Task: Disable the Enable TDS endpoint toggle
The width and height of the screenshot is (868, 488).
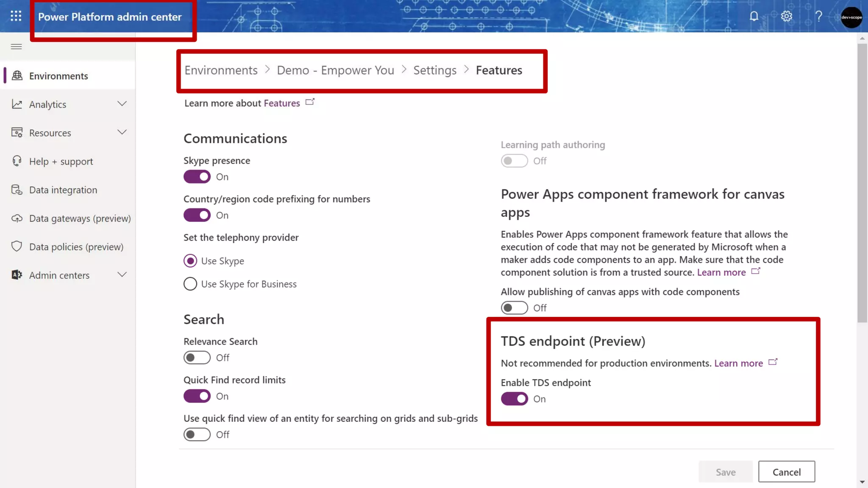Action: tap(514, 399)
